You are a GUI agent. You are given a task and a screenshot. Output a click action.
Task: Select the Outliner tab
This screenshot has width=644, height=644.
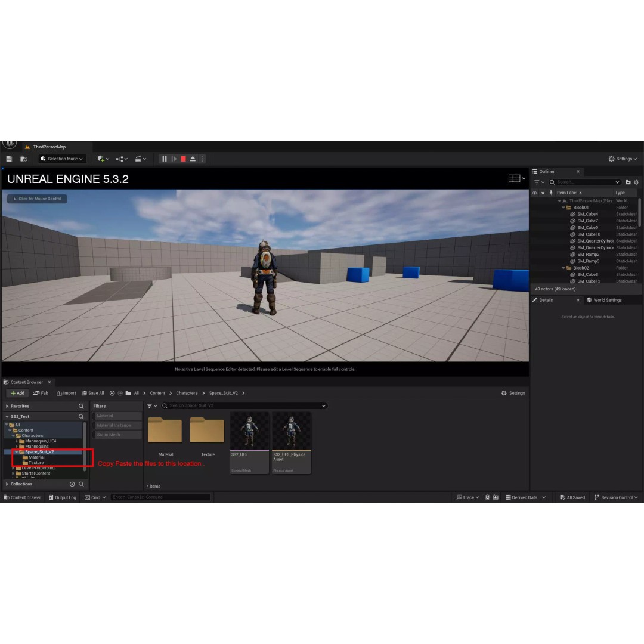(x=547, y=171)
